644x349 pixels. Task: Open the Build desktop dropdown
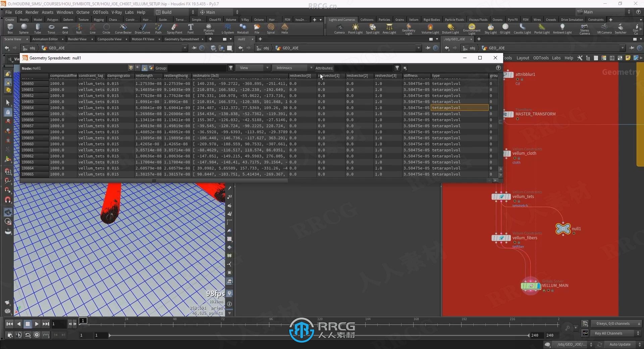175,12
